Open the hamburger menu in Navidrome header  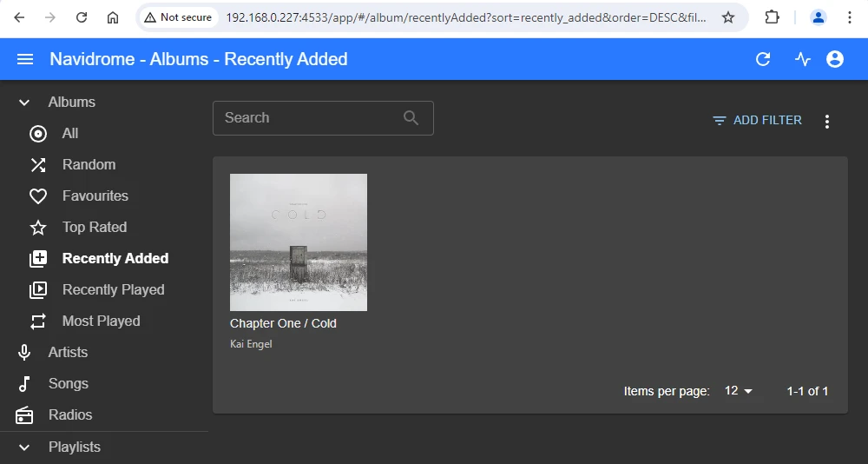tap(25, 59)
